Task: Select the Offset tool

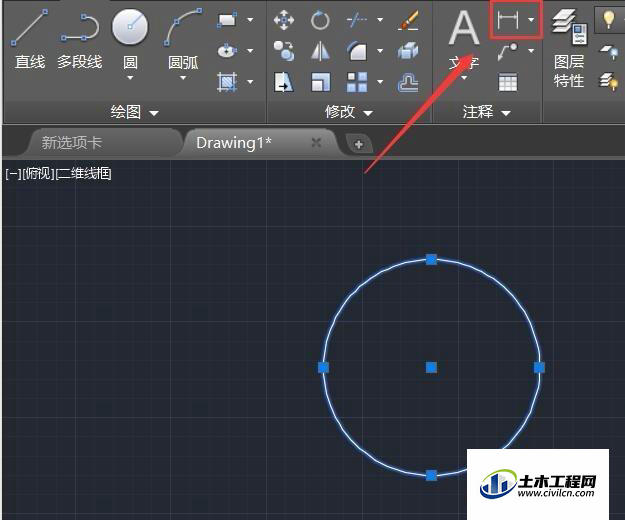Action: [409, 82]
